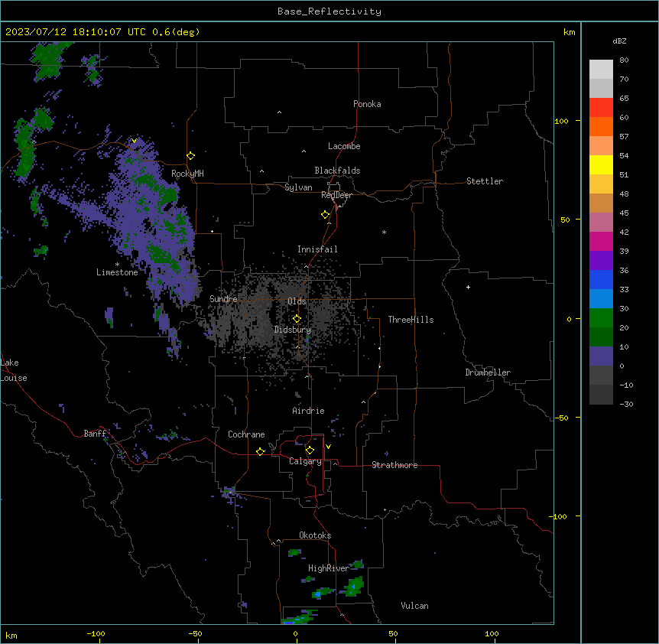Click the Blackfalds city label

pos(337,171)
